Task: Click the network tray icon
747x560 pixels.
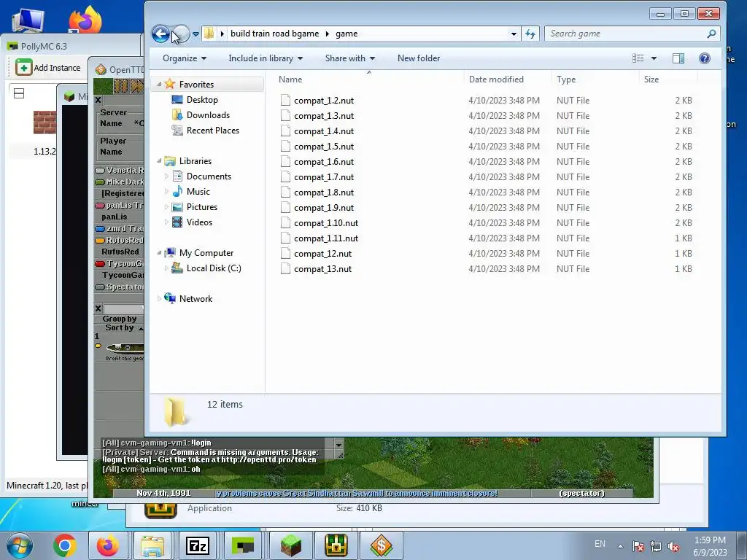Action: click(x=656, y=547)
